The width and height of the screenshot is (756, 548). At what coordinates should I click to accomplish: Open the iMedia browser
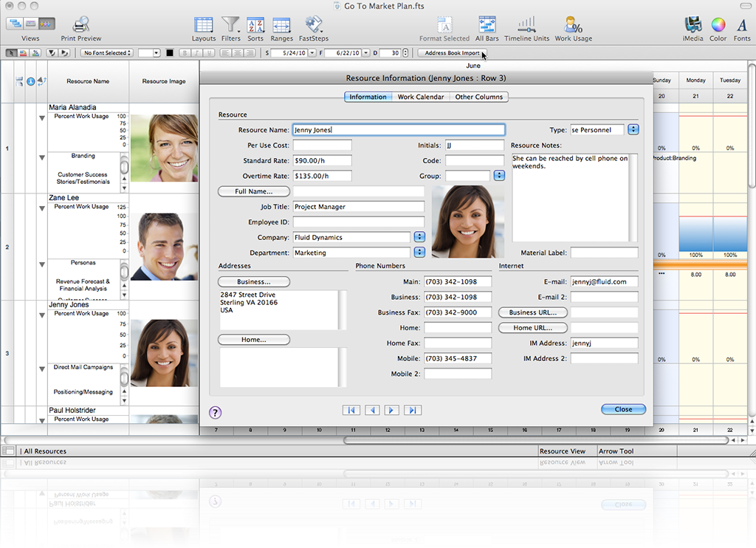point(693,24)
